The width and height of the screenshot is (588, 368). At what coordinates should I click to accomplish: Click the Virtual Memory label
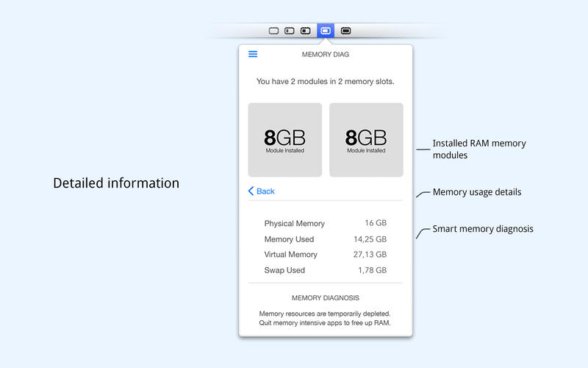coord(290,255)
